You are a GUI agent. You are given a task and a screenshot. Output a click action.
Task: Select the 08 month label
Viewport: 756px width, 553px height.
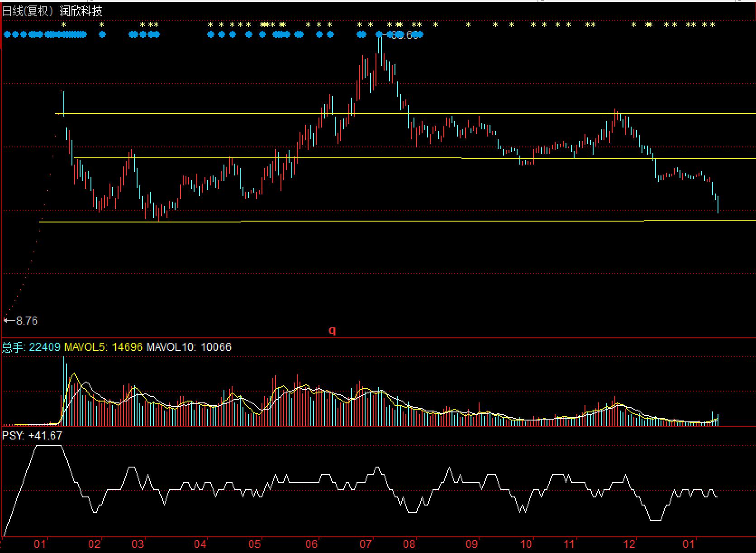[x=409, y=544]
